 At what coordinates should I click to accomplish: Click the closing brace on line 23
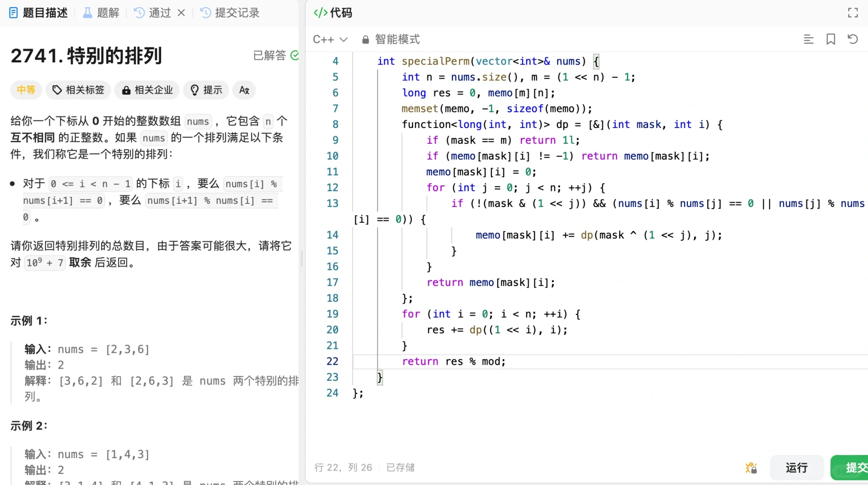click(380, 377)
